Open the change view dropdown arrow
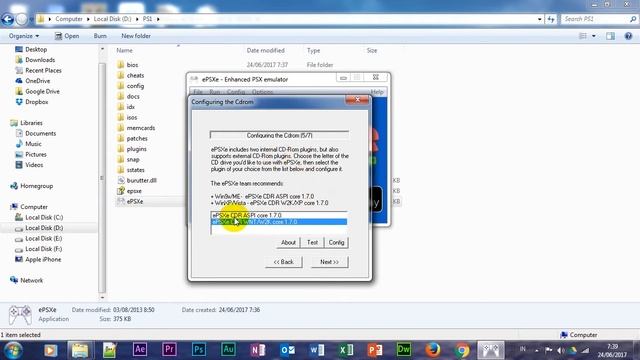640x360 pixels. coord(593,36)
